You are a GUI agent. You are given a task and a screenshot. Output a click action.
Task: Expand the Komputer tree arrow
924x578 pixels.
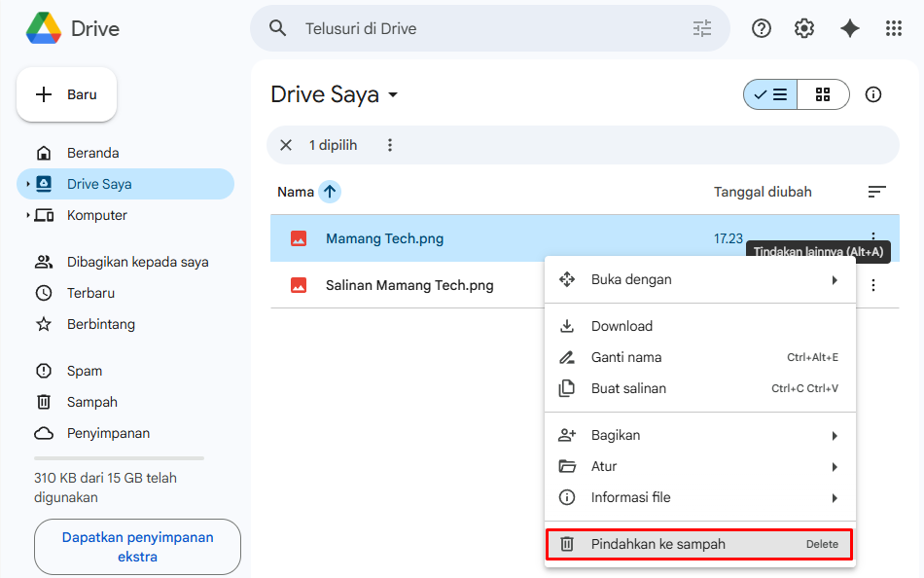tap(27, 215)
